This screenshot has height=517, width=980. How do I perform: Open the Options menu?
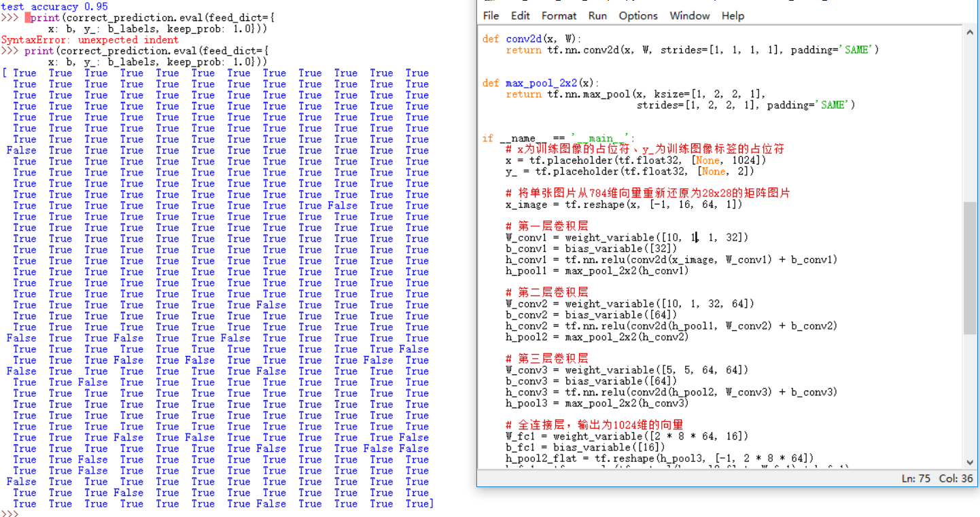point(638,16)
